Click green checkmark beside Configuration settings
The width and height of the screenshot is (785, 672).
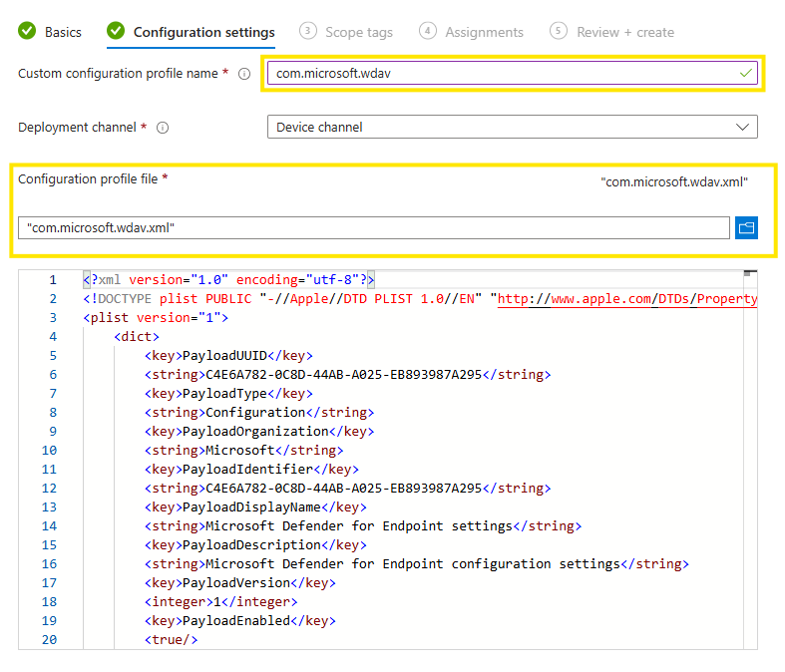tap(116, 31)
